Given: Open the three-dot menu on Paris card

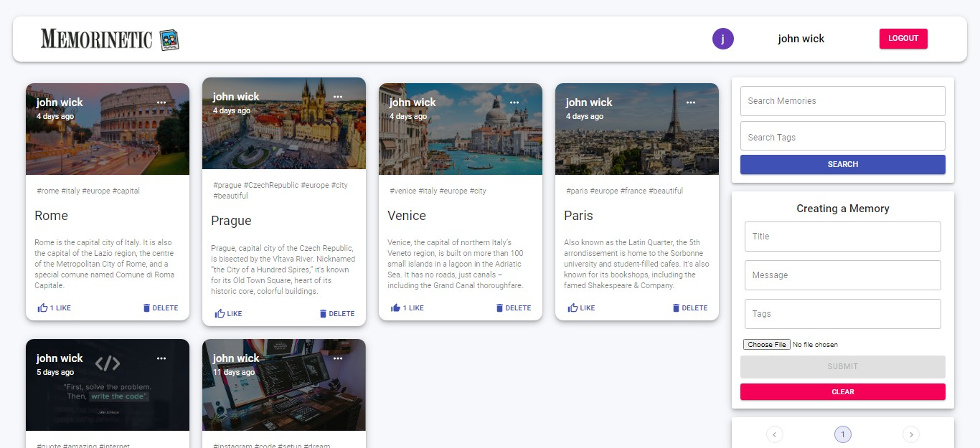Looking at the screenshot, I should 691,103.
